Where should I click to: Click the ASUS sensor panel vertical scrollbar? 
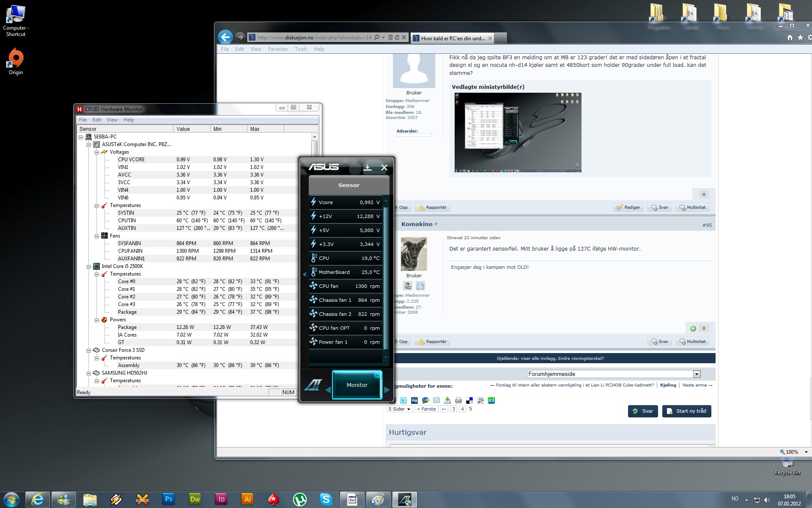point(386,278)
